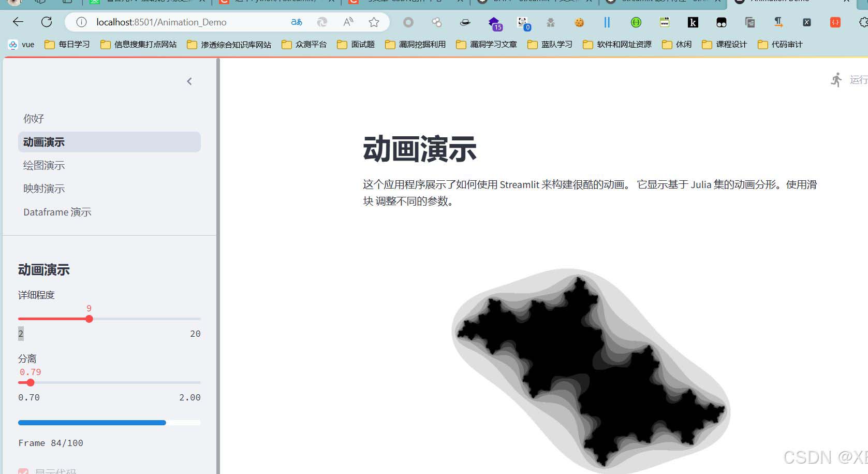The image size is (868, 474).
Task: Add page to favorites with star icon
Action: (374, 22)
